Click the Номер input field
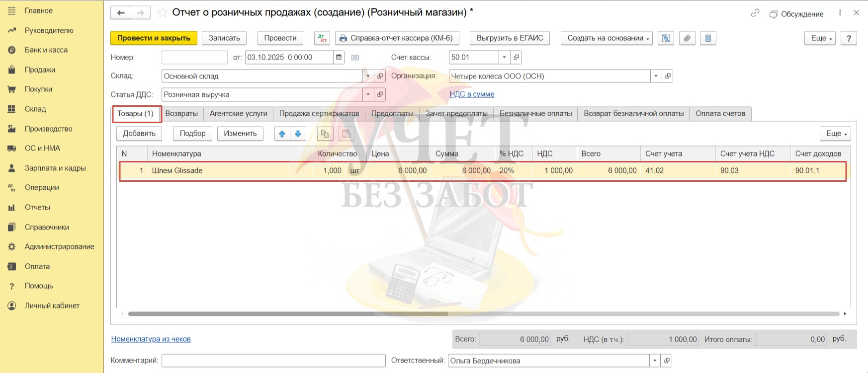Image resolution: width=868 pixels, height=373 pixels. click(x=194, y=57)
